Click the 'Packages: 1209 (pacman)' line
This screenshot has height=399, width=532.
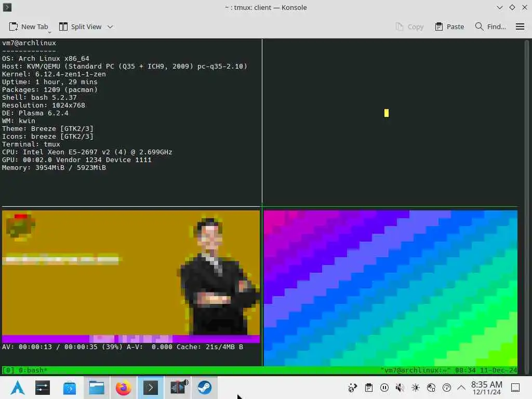pyautogui.click(x=50, y=89)
